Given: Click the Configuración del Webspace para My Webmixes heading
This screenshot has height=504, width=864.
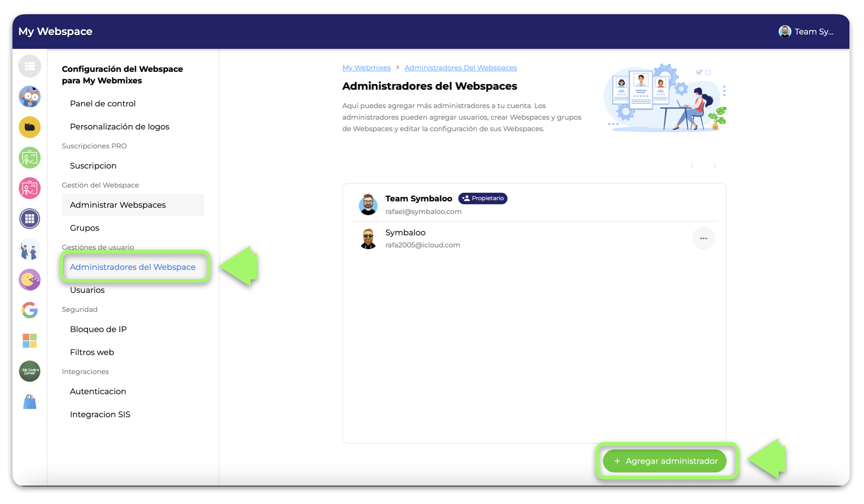Looking at the screenshot, I should [122, 75].
